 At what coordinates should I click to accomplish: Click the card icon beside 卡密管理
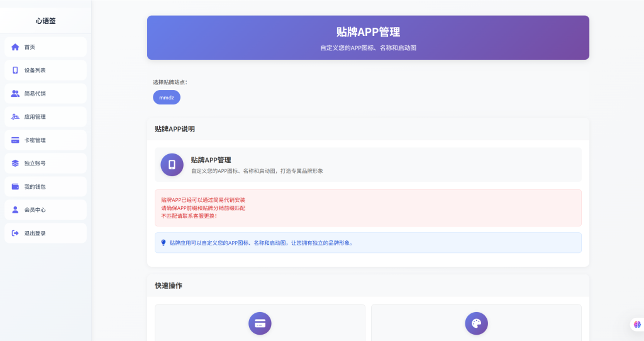[15, 140]
